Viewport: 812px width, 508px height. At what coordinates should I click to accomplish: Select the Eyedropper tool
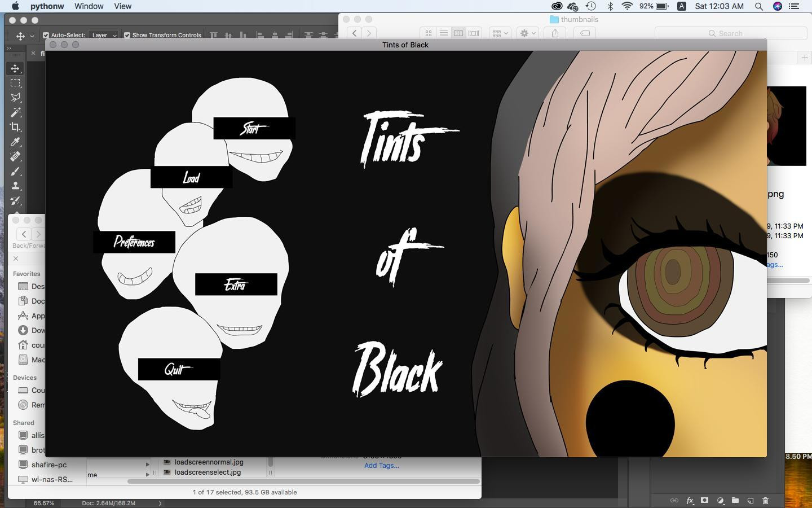click(x=16, y=142)
